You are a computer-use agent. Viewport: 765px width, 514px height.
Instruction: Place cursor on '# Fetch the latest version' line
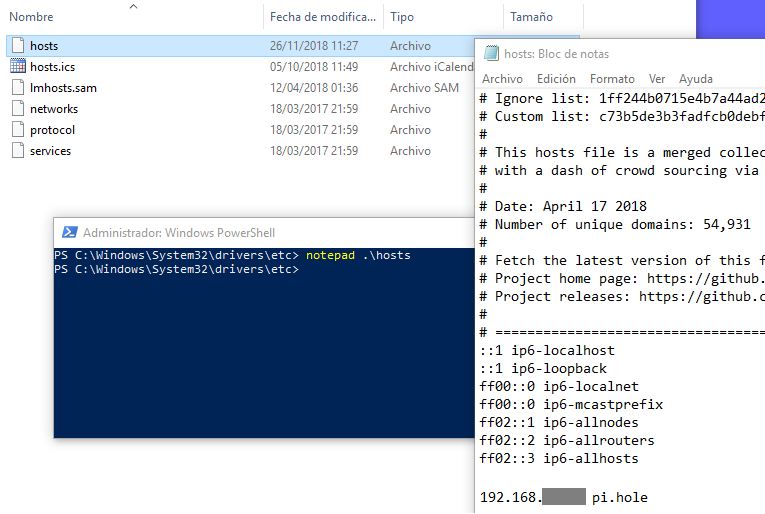coord(622,260)
